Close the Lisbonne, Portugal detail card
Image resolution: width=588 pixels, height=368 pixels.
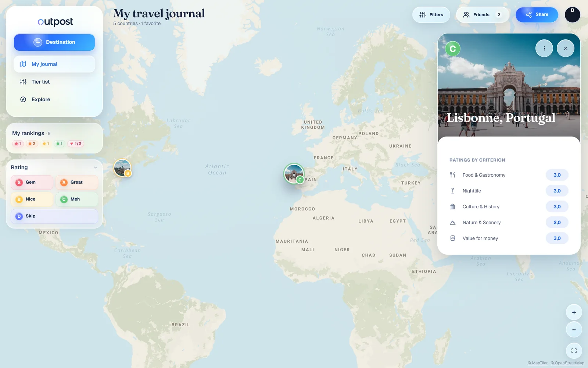pyautogui.click(x=566, y=48)
